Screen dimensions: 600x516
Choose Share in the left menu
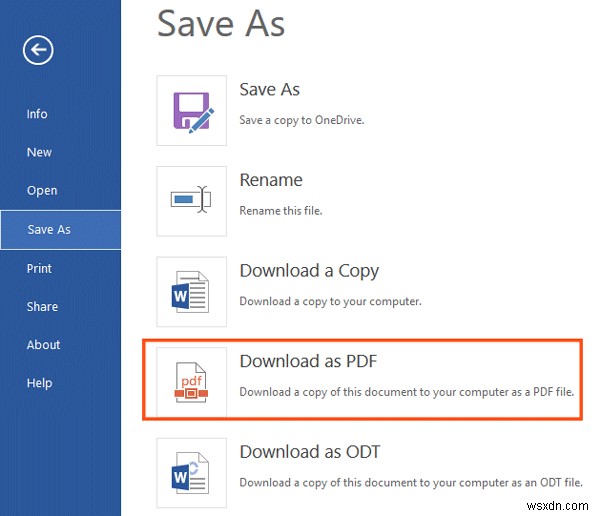tap(42, 307)
